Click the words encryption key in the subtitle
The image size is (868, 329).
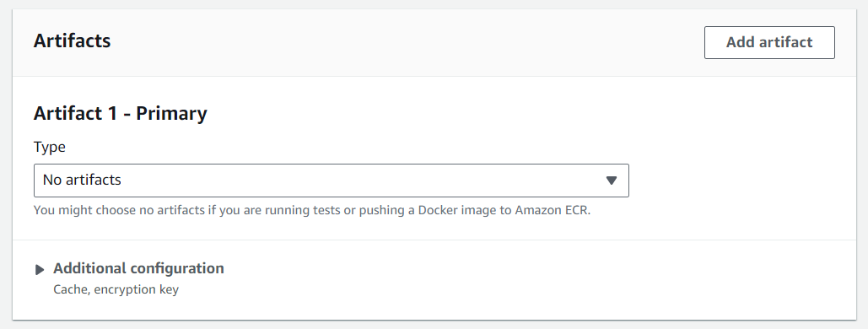(x=136, y=289)
